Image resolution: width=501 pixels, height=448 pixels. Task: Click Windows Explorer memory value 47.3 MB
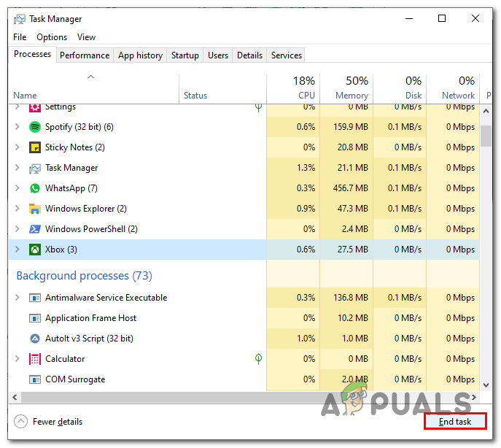coord(352,209)
